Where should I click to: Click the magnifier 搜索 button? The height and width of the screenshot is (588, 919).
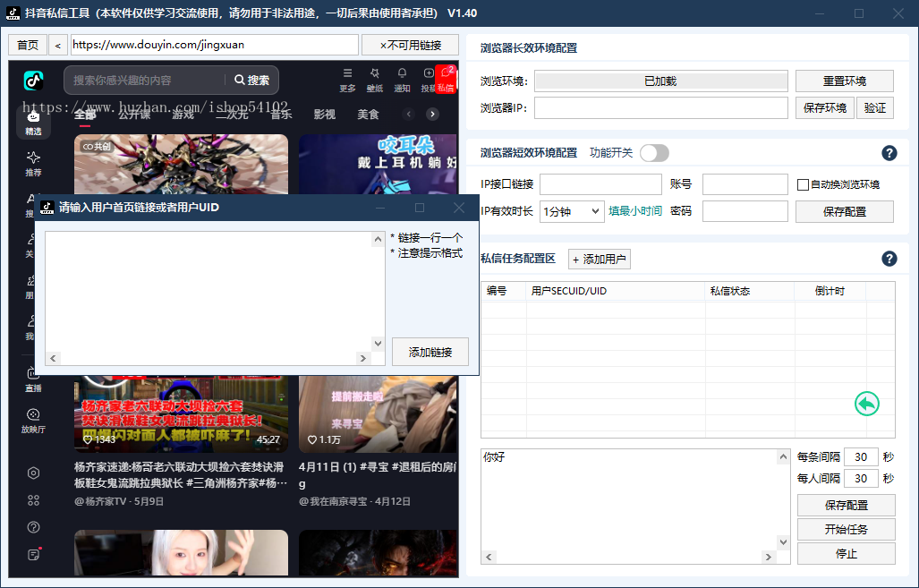point(252,80)
